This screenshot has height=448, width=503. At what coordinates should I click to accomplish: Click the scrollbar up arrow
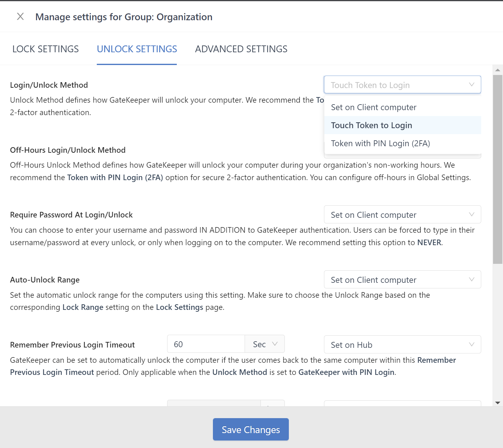(x=497, y=70)
